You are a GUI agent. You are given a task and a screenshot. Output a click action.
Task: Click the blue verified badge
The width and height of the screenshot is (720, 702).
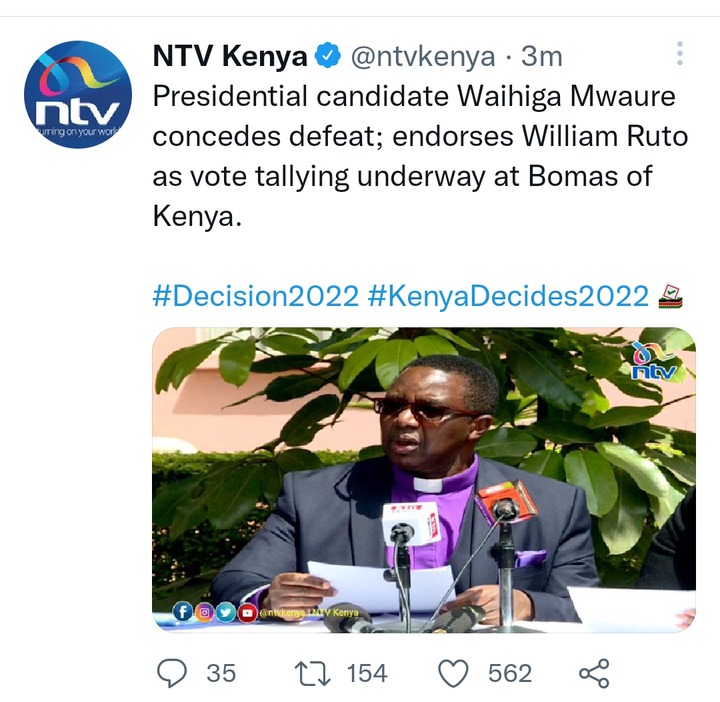[x=327, y=56]
